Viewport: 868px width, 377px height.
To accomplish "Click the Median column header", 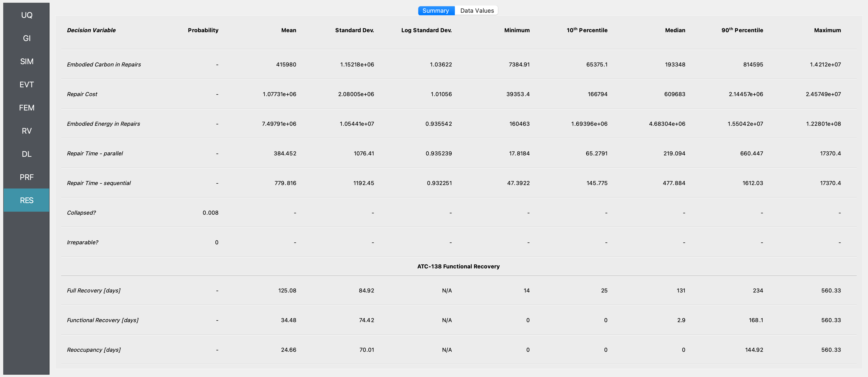I will tap(675, 30).
